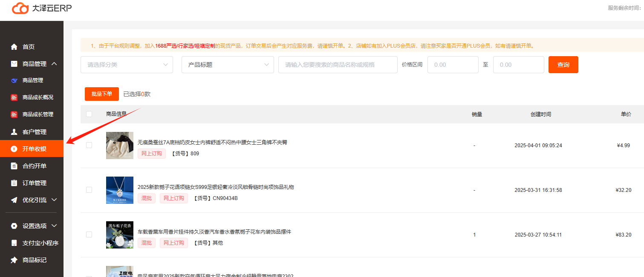Focus the maximum price input field
Screen dimensions: 644x277
click(519, 65)
